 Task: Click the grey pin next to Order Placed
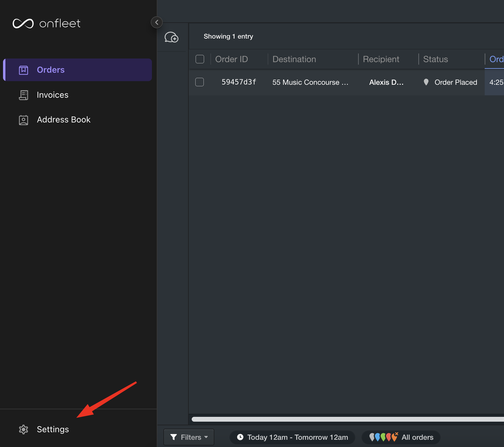[x=426, y=82]
